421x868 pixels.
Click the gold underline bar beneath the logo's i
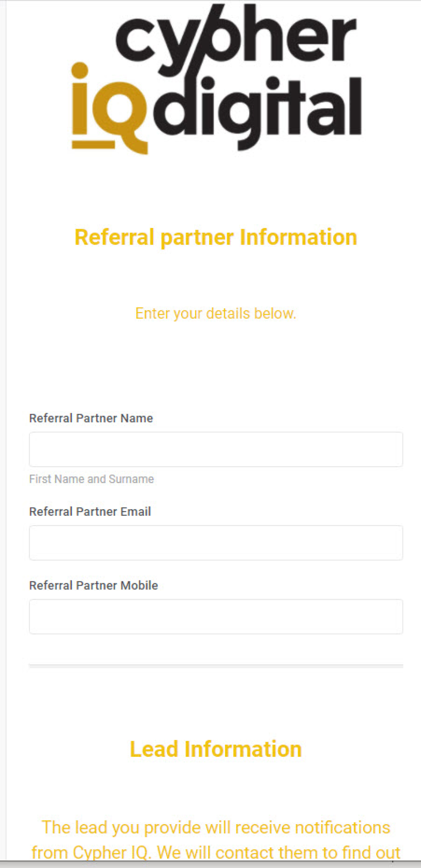coord(93,144)
